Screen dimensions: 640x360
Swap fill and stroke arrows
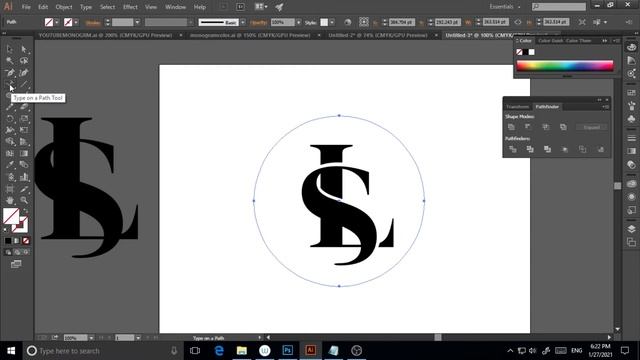pyautogui.click(x=25, y=211)
